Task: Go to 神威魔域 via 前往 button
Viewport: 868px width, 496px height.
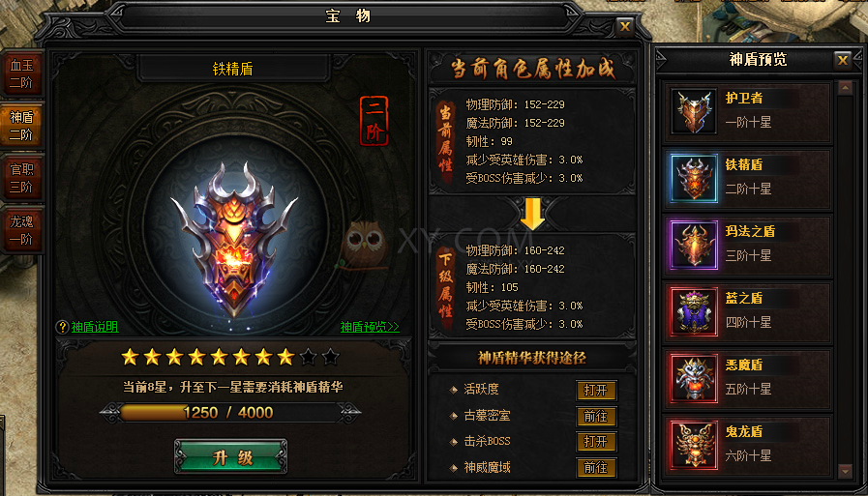Action: 596,467
